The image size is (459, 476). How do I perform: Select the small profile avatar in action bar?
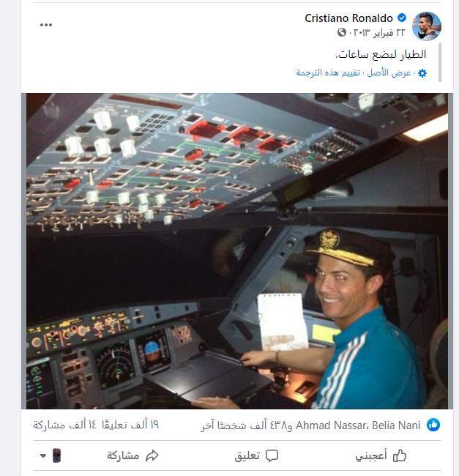coord(56,455)
